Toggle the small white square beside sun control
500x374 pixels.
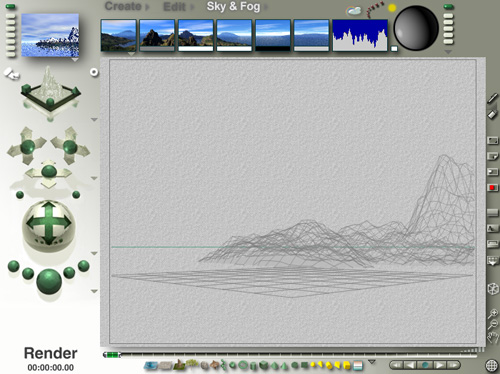(394, 49)
